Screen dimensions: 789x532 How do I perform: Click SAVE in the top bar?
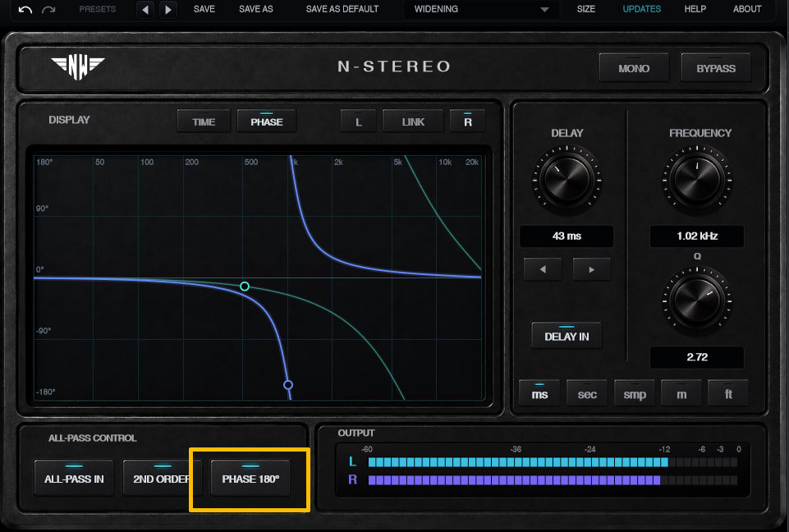click(204, 9)
